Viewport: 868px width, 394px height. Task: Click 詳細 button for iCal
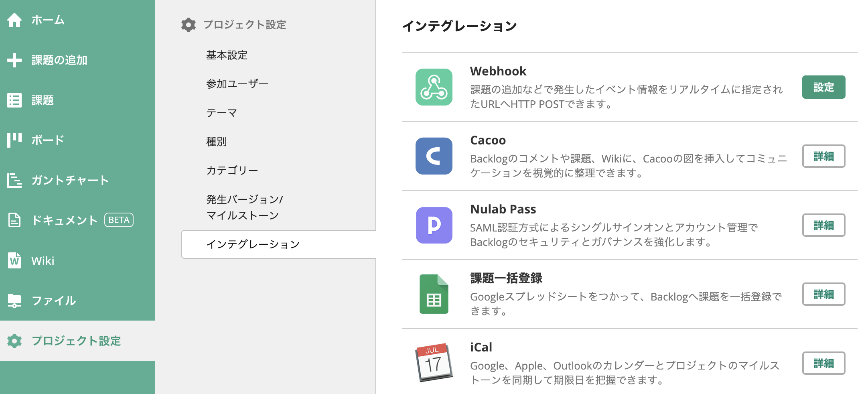823,363
